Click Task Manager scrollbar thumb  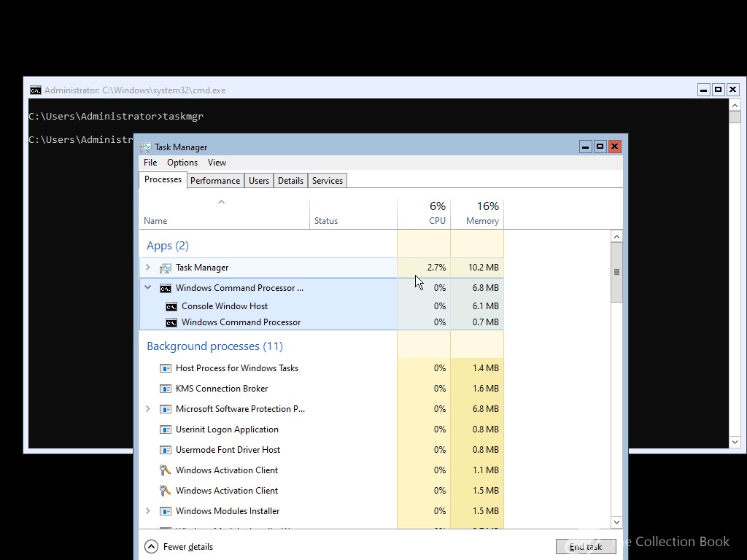click(616, 272)
